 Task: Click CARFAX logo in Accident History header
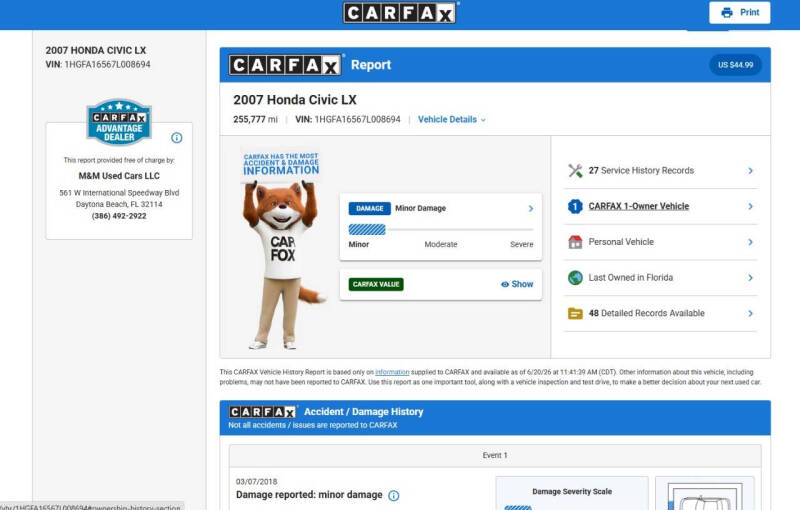point(263,412)
